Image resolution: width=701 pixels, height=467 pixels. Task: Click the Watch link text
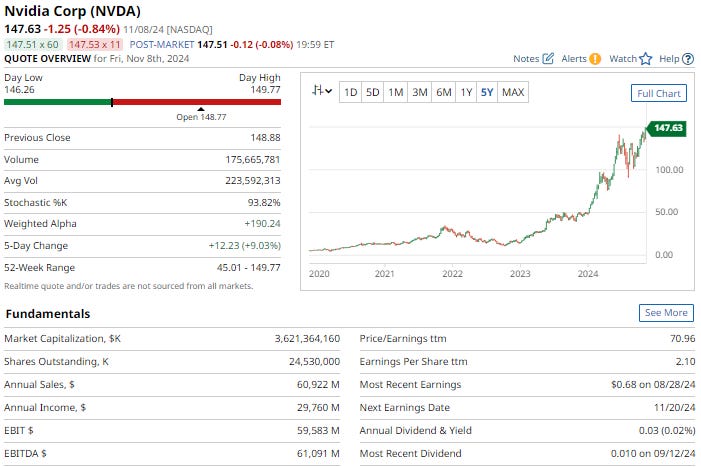click(x=623, y=59)
